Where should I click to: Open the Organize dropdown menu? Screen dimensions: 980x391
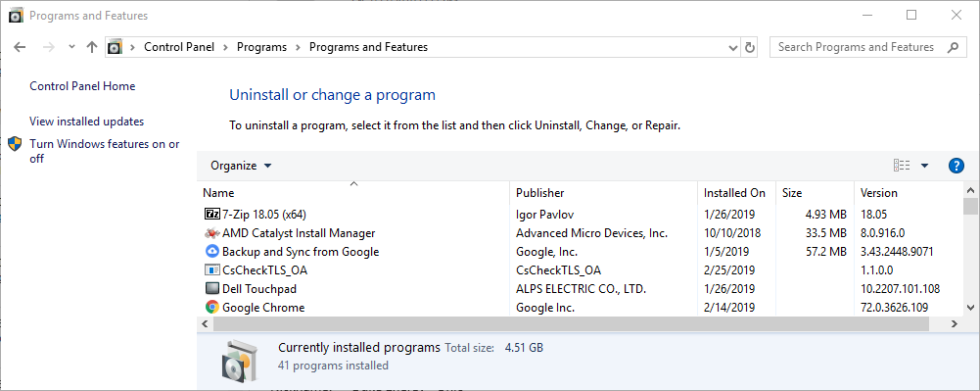[x=241, y=166]
